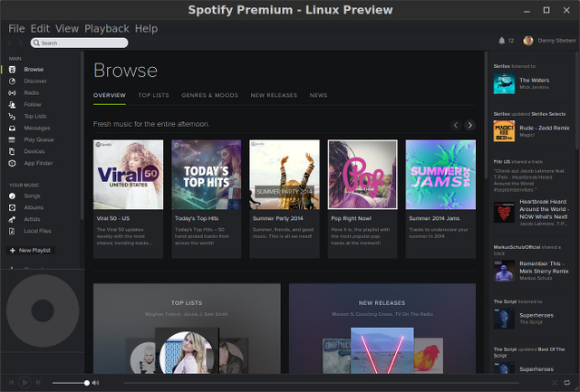Open the Today's Top Hits cover
Screen dimensions: 580x392
(207, 175)
